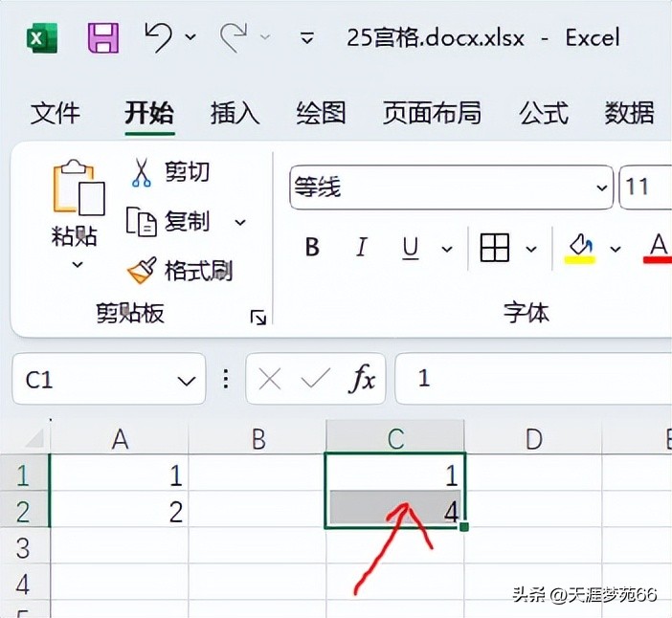
Task: Select row 2 header
Action: point(25,510)
